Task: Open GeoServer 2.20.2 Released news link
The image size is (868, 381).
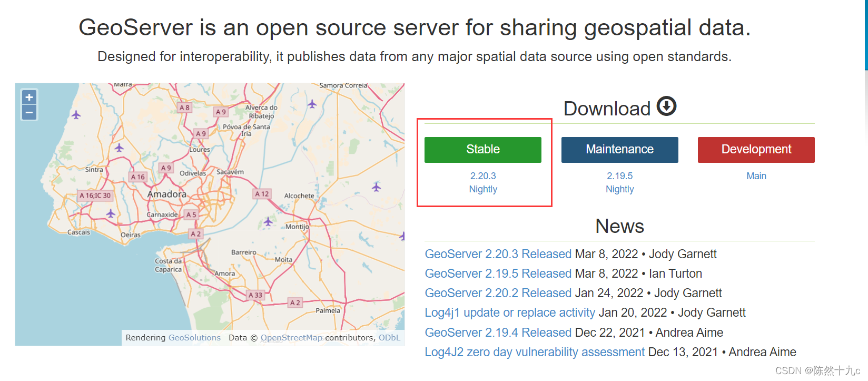Action: click(x=498, y=293)
